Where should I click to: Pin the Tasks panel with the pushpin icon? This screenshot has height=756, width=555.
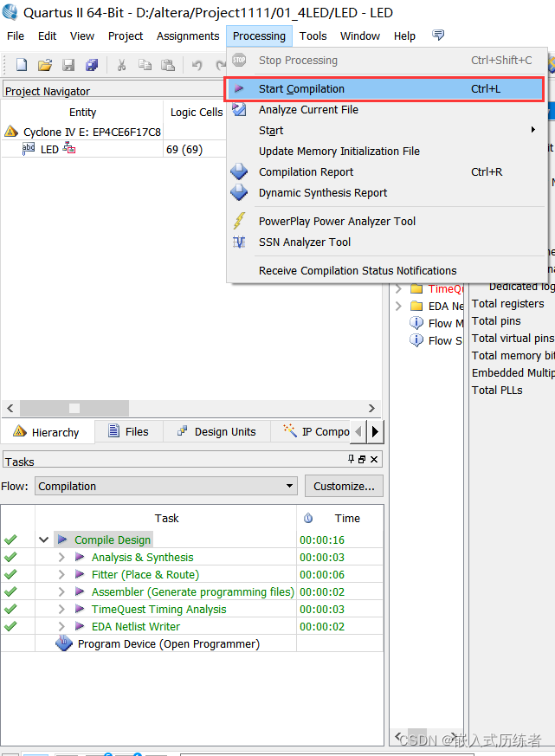tap(351, 459)
